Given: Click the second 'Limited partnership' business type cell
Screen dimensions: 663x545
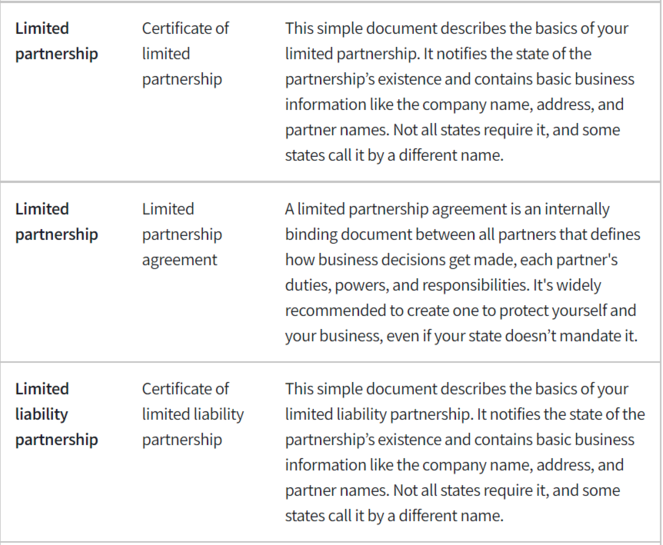Looking at the screenshot, I should point(57,222).
